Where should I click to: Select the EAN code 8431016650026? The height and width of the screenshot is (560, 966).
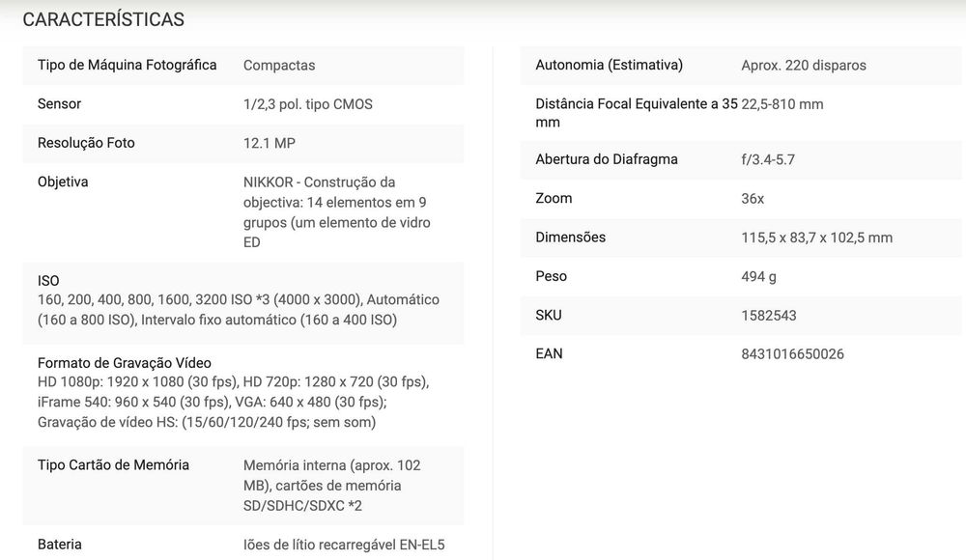pos(792,354)
